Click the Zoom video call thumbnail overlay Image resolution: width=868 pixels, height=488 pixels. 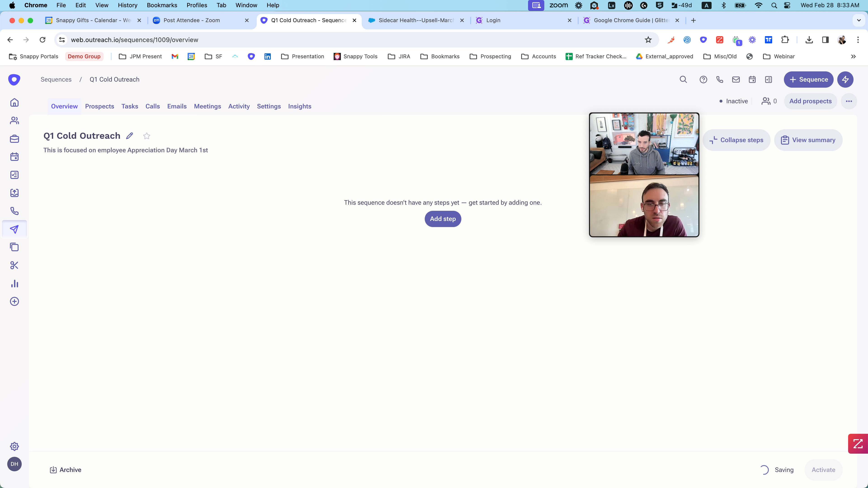point(644,175)
